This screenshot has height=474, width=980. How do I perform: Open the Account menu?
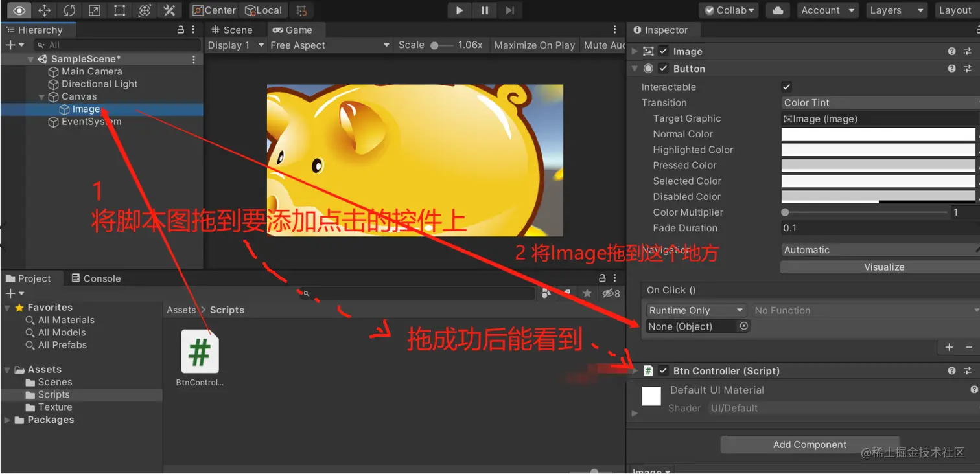[x=827, y=10]
